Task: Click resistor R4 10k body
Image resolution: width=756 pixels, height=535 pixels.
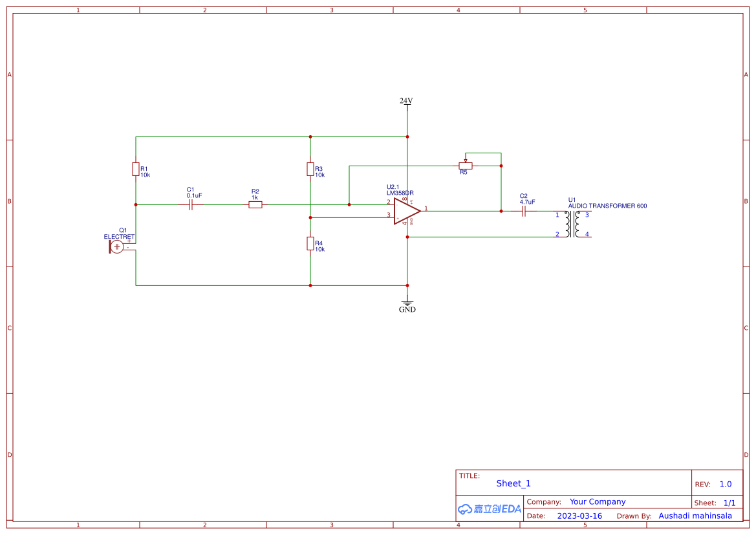Action: (x=310, y=245)
